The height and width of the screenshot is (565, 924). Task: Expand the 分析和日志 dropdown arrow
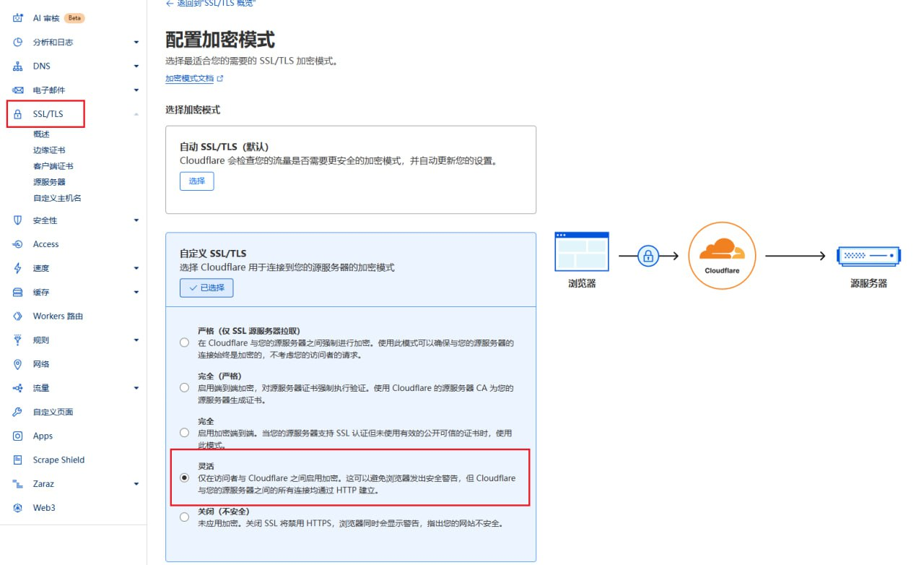click(136, 43)
